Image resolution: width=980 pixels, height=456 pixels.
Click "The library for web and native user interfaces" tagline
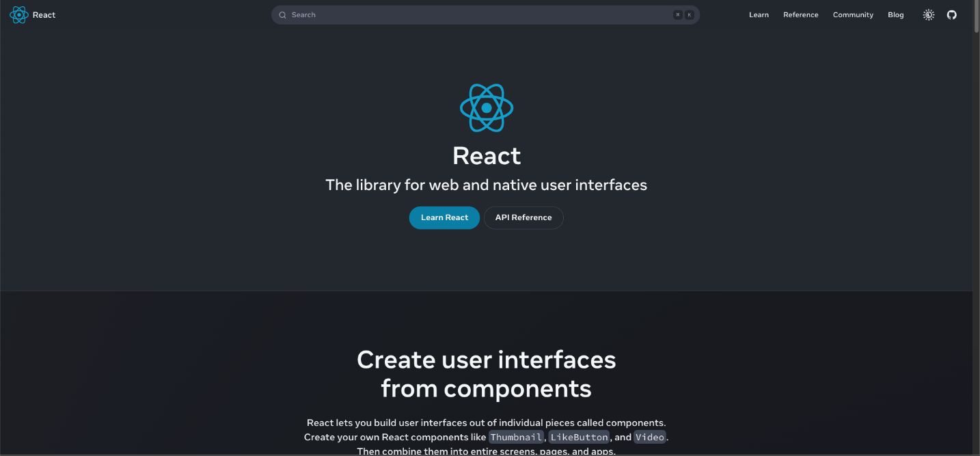click(486, 185)
